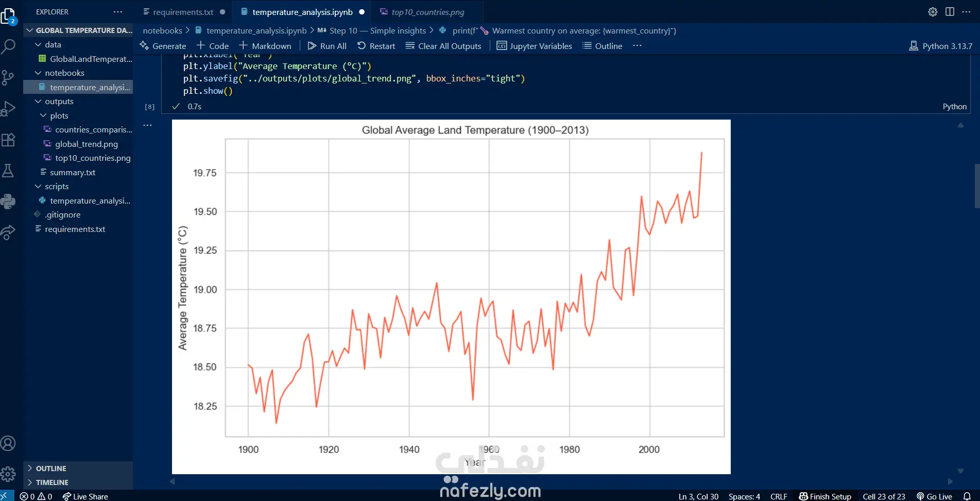This screenshot has width=980, height=501.
Task: Change the CRLF line ending setting
Action: pos(779,496)
